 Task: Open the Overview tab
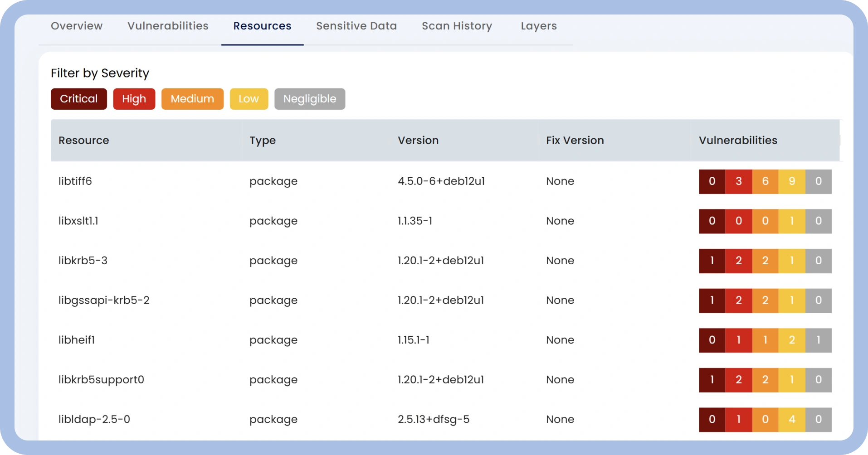pyautogui.click(x=76, y=26)
